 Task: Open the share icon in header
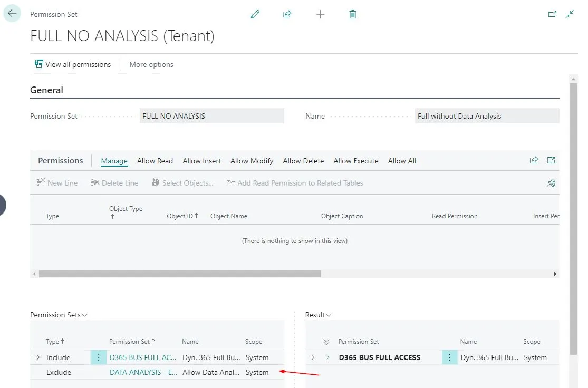(287, 14)
